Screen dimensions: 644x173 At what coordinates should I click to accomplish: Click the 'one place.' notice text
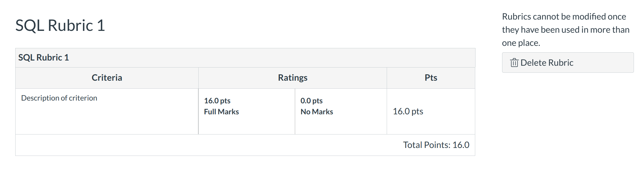pyautogui.click(x=521, y=43)
